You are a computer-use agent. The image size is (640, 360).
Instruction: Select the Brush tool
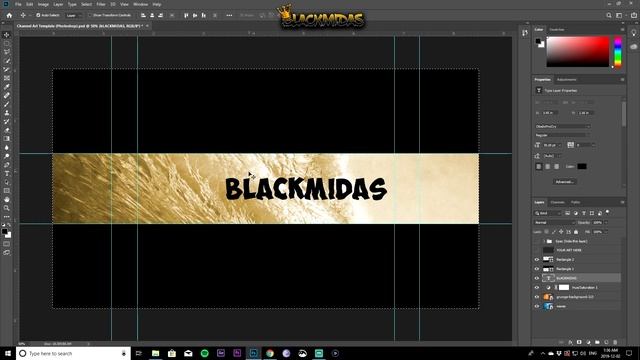coord(7,104)
